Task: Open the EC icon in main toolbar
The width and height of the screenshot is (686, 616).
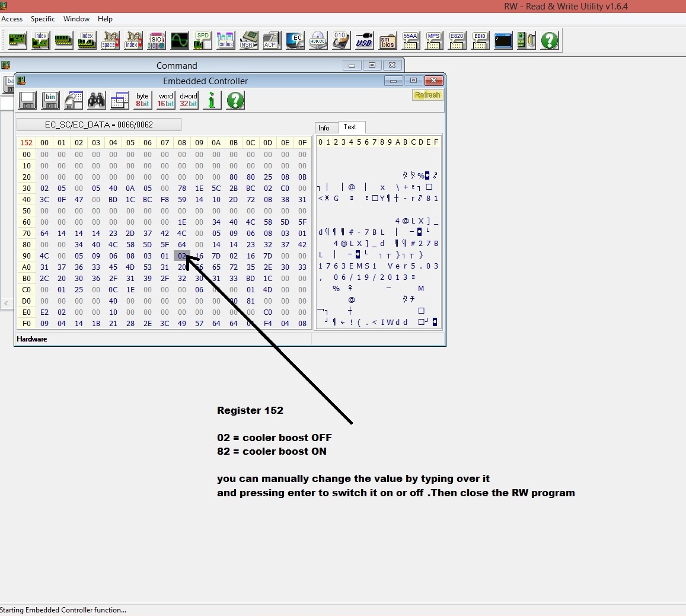Action: 295,40
